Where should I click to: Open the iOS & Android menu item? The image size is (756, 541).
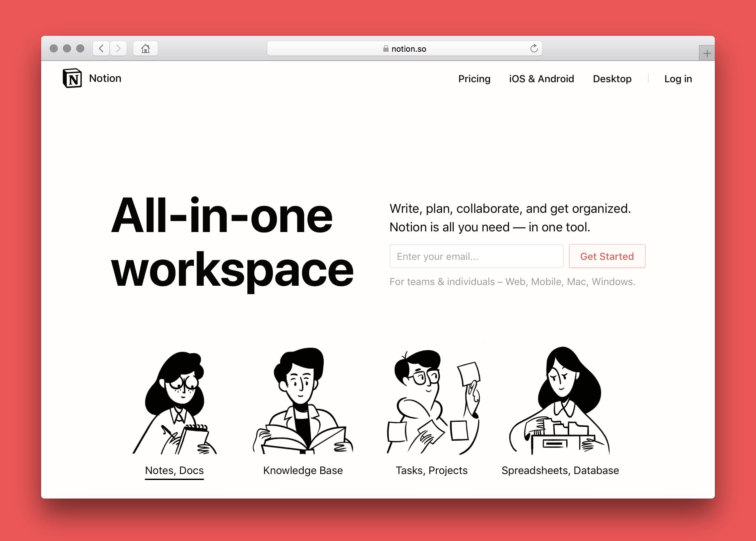tap(541, 79)
